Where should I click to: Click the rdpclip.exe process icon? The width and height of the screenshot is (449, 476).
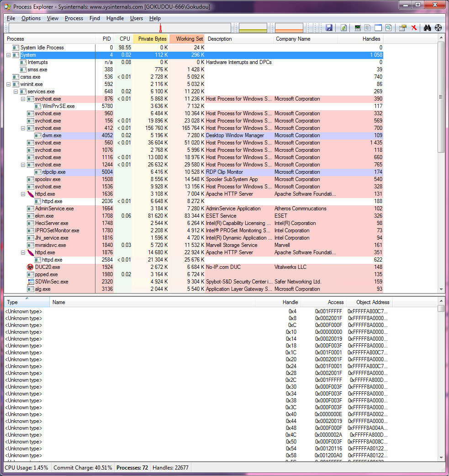(x=38, y=172)
